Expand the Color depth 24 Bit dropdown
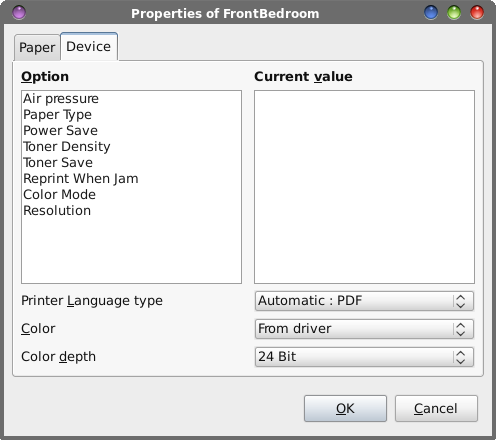This screenshot has width=496, height=440. click(x=364, y=357)
